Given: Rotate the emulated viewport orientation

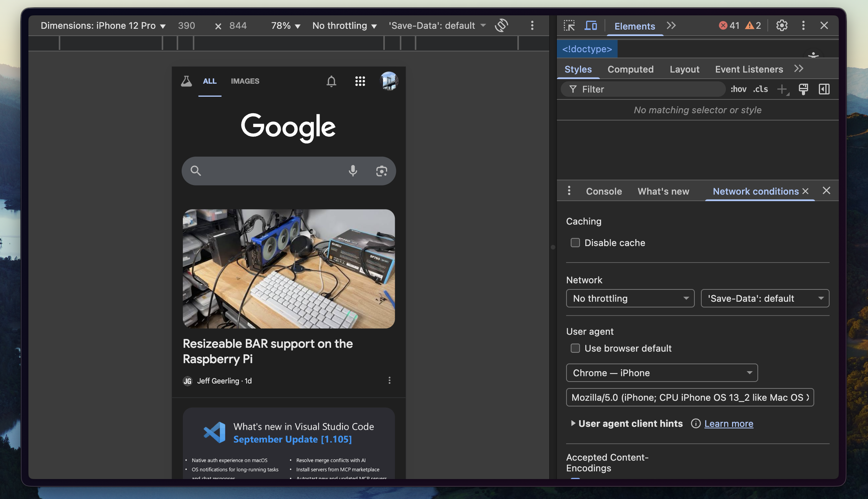Looking at the screenshot, I should (502, 25).
